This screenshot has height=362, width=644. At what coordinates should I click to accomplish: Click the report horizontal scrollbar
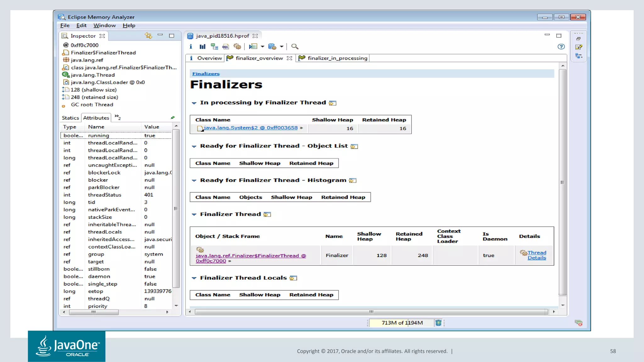tap(371, 312)
